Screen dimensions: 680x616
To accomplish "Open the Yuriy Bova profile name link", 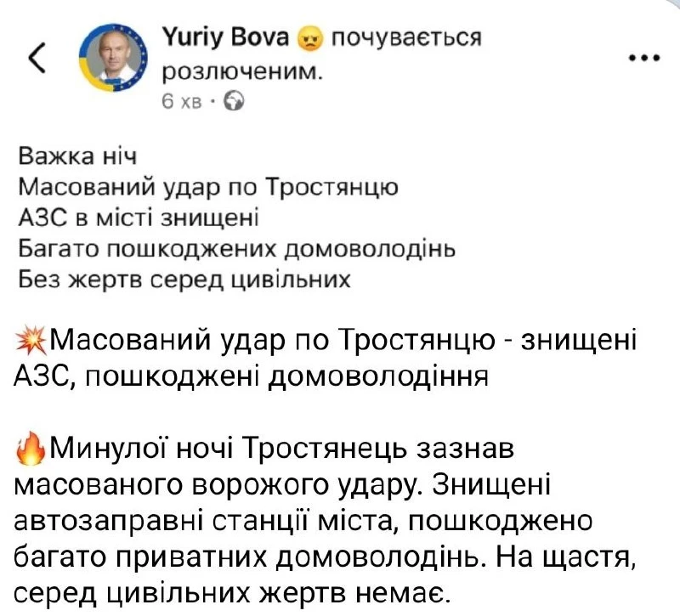I will 225,37.
